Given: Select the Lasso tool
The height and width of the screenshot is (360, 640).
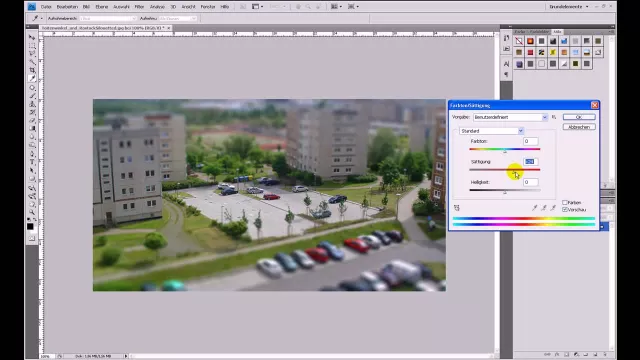Looking at the screenshot, I should coord(32,53).
